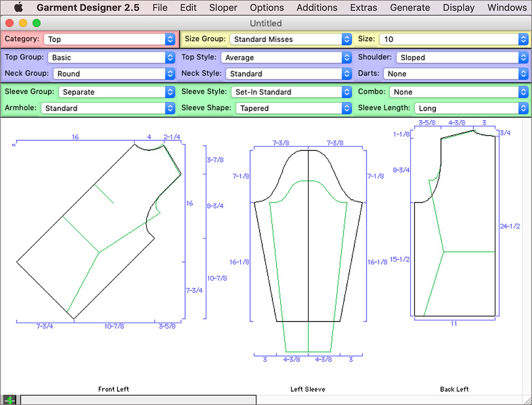Click the 'Front Left' label
This screenshot has width=532, height=405.
(114, 389)
